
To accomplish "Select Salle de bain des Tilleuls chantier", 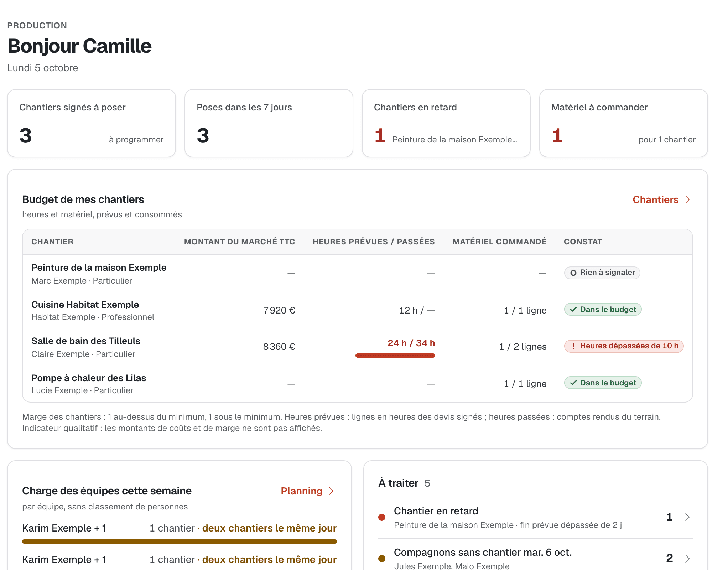I will pos(86,341).
